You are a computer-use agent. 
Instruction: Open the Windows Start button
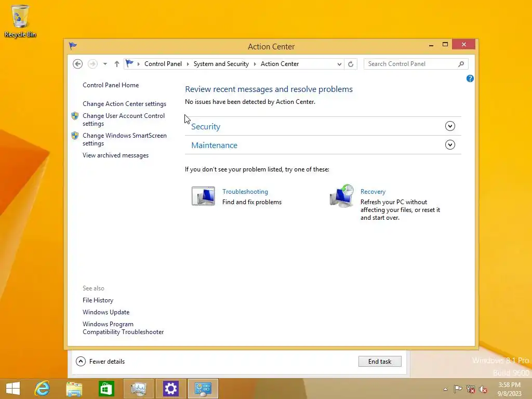[x=13, y=389]
